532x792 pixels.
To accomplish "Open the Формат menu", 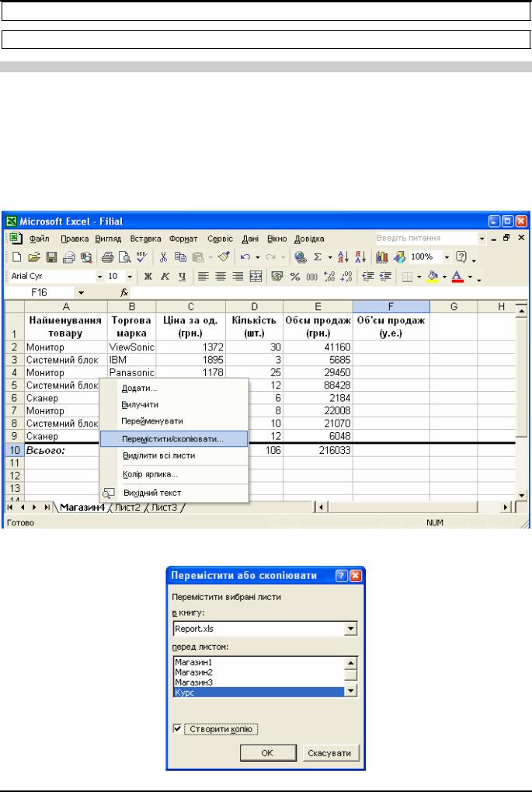I will click(183, 239).
